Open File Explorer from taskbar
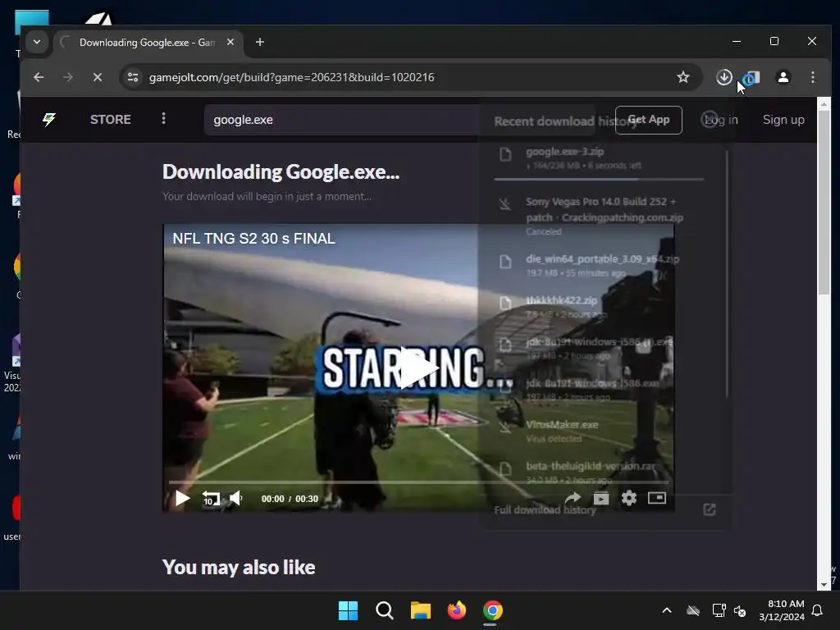This screenshot has width=840, height=630. pos(421,610)
